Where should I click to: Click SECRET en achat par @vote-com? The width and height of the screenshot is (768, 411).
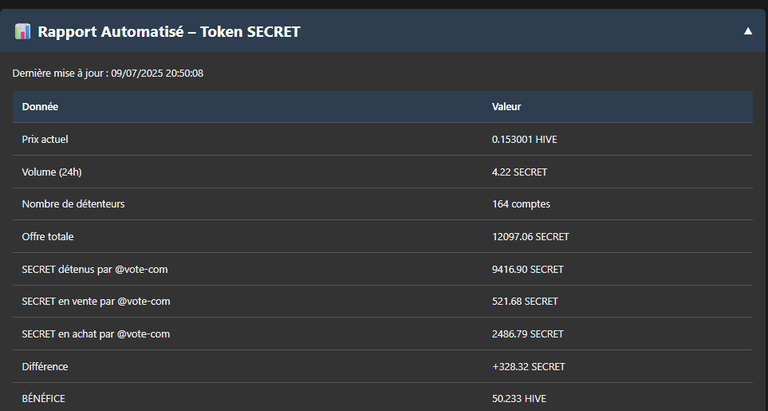(96, 334)
